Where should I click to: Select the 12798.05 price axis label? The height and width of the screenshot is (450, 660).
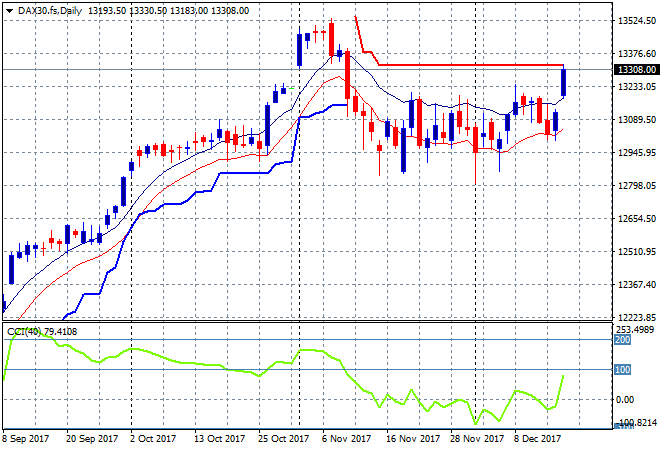click(637, 186)
